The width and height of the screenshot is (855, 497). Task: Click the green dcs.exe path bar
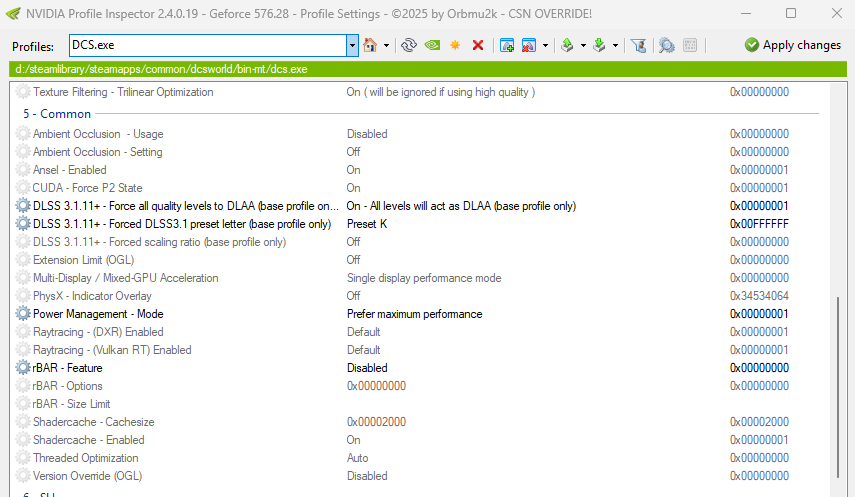(428, 69)
